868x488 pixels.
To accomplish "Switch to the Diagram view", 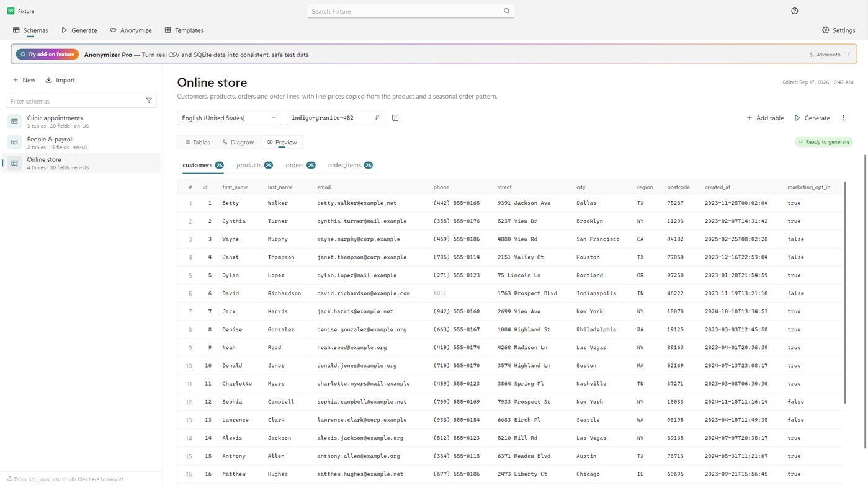I will click(238, 143).
